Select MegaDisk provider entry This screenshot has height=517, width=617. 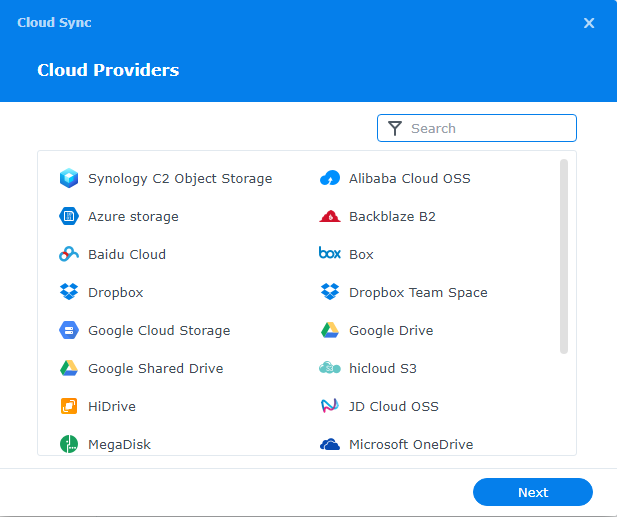tap(119, 445)
